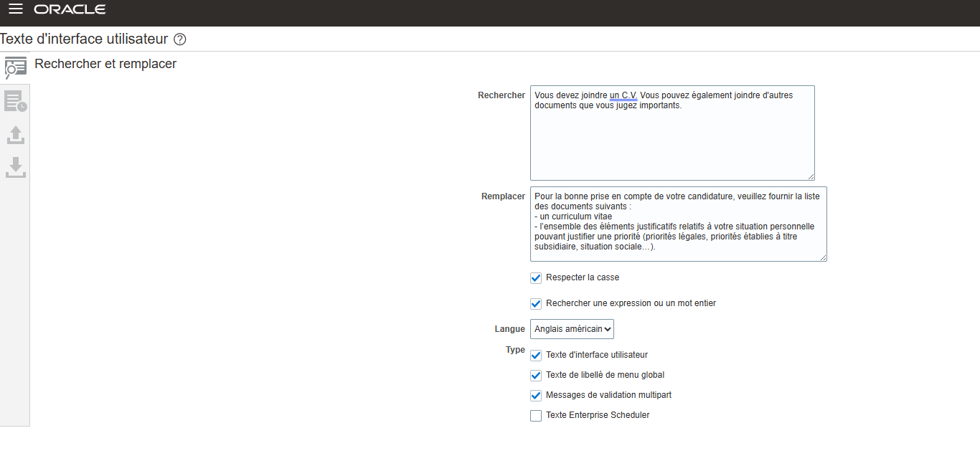This screenshot has width=980, height=466.
Task: Click the underlined 'un C.V.' text
Action: 623,95
